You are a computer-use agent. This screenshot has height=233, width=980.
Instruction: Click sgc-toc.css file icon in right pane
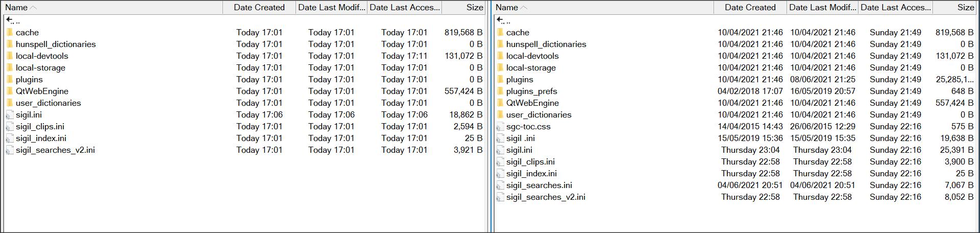500,126
